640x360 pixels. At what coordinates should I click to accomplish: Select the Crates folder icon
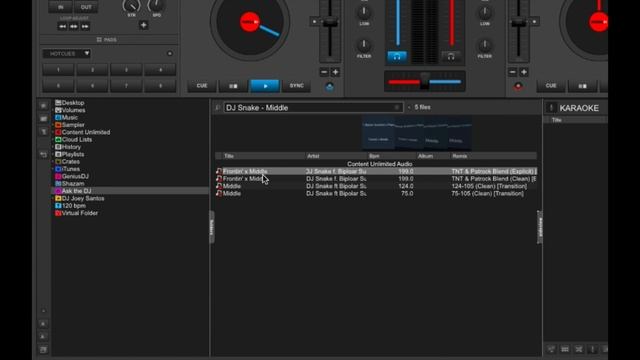coord(58,162)
